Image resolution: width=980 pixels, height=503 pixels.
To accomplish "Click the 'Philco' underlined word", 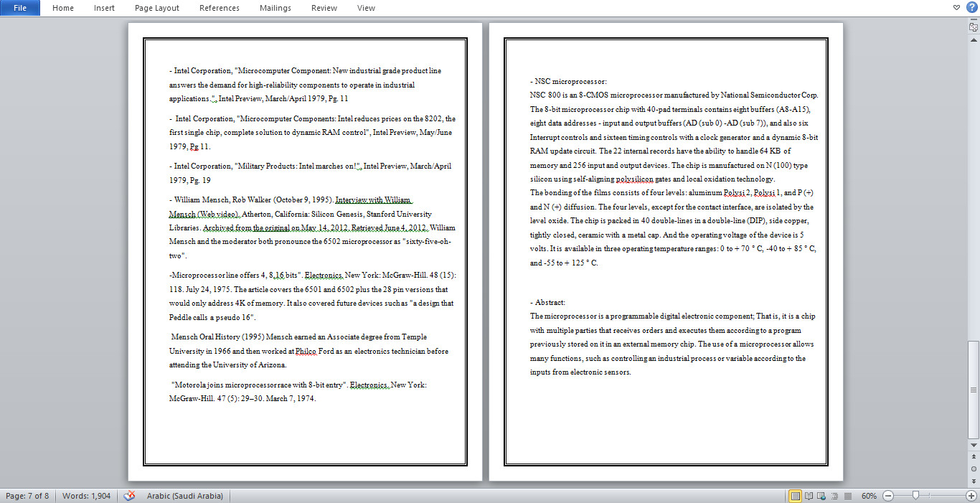I will 308,352.
